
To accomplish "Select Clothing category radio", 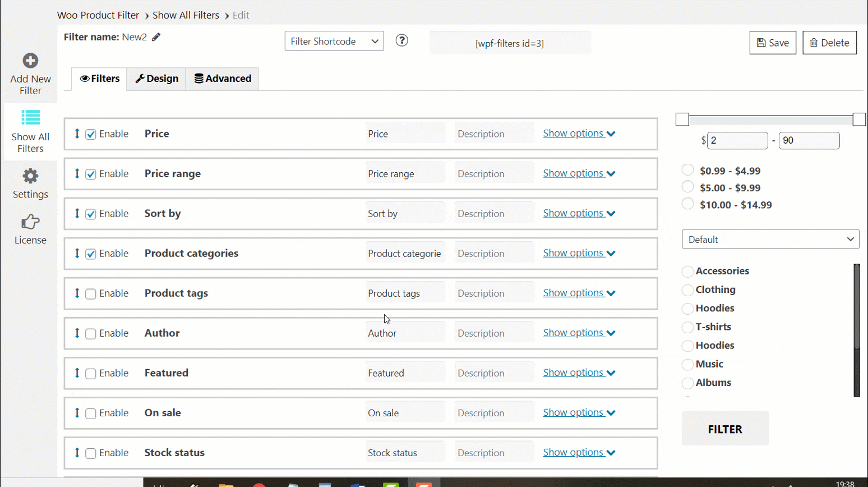I will coord(687,290).
